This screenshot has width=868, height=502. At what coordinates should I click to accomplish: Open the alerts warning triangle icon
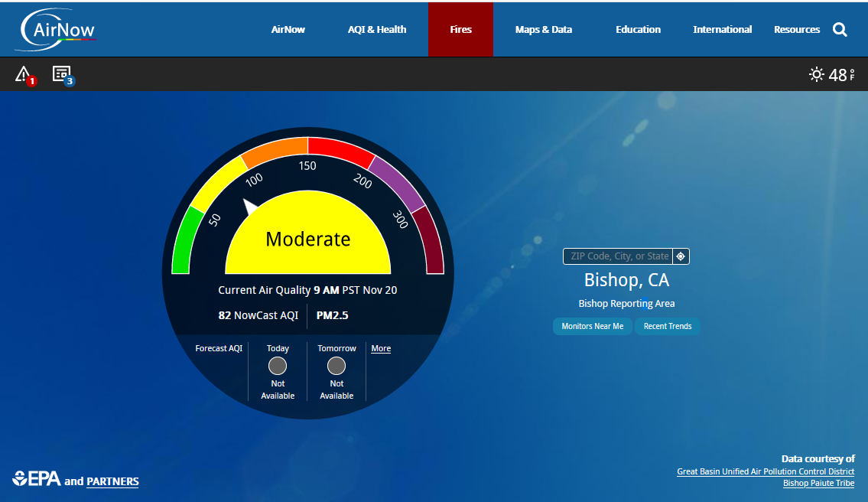pos(24,74)
